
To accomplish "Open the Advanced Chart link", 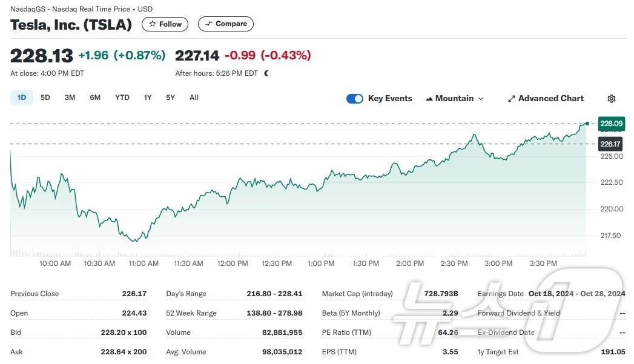I will (x=550, y=99).
